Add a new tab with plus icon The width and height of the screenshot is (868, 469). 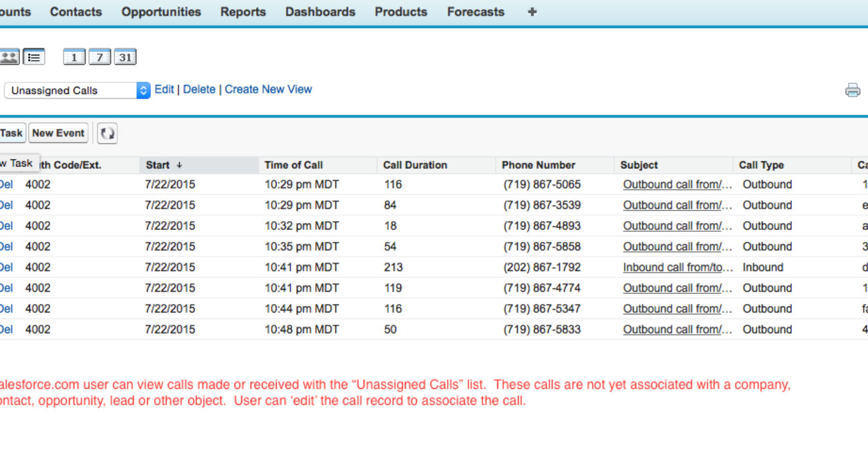[x=532, y=12]
